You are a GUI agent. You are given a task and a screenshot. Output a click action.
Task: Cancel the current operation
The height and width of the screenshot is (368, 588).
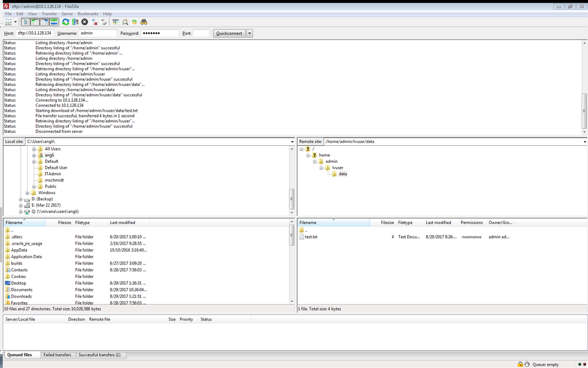click(85, 22)
